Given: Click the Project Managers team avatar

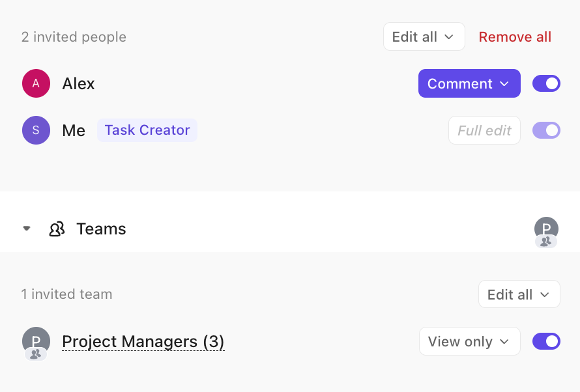Looking at the screenshot, I should tap(36, 342).
